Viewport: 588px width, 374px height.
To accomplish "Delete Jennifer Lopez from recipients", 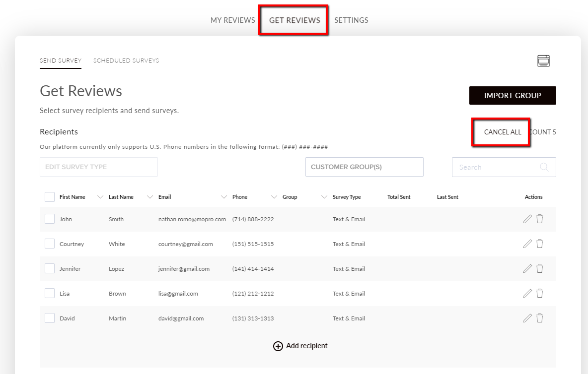I will [x=540, y=268].
